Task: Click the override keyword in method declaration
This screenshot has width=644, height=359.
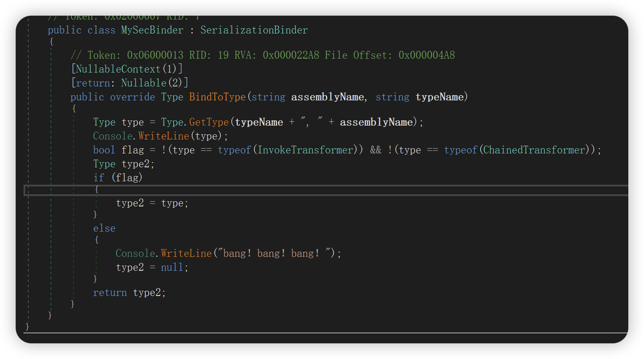Action: click(x=132, y=97)
